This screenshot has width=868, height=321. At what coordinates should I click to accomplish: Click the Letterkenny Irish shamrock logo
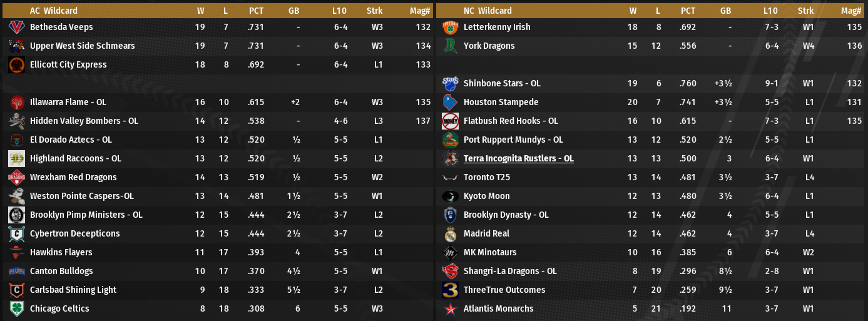(x=450, y=27)
